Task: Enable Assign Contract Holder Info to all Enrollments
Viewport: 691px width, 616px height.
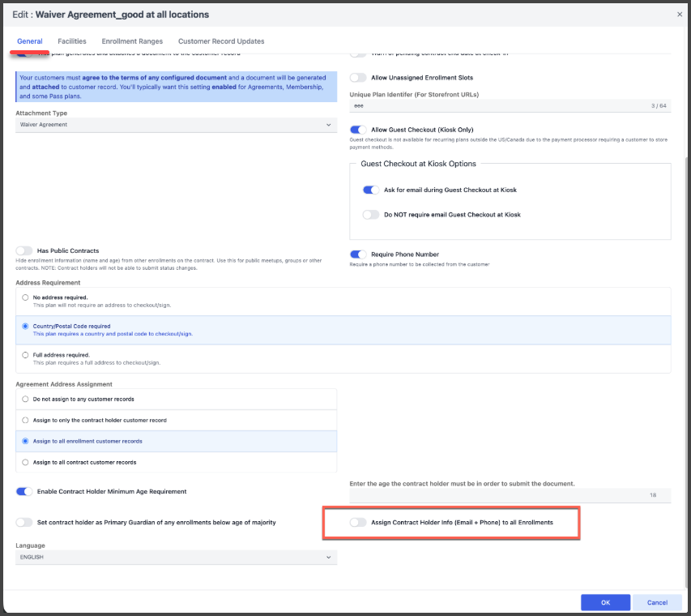Action: point(358,523)
